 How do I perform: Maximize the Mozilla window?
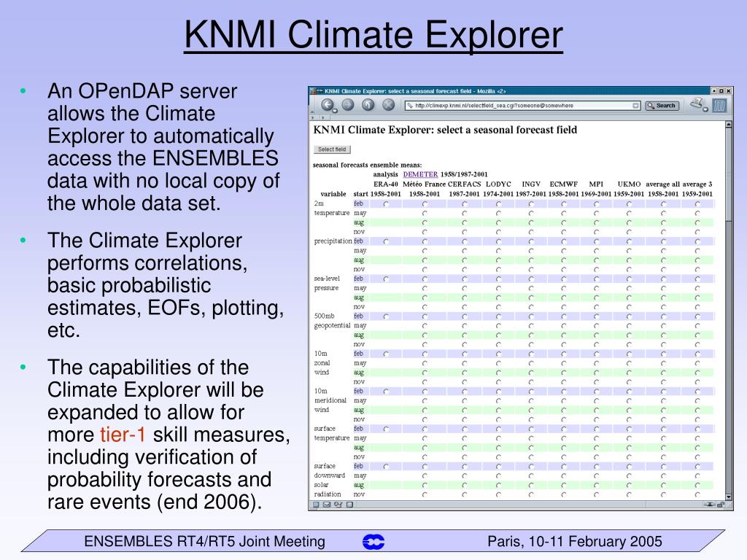point(721,91)
